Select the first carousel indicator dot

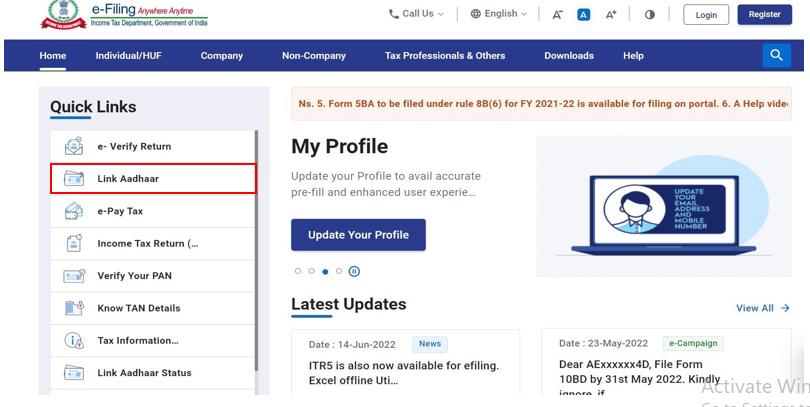click(298, 271)
